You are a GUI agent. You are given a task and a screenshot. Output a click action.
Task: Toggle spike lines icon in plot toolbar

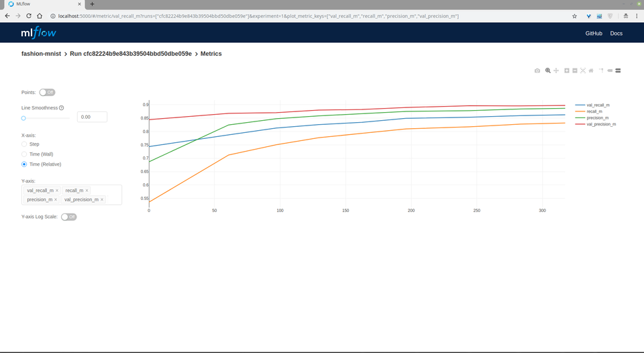(601, 70)
